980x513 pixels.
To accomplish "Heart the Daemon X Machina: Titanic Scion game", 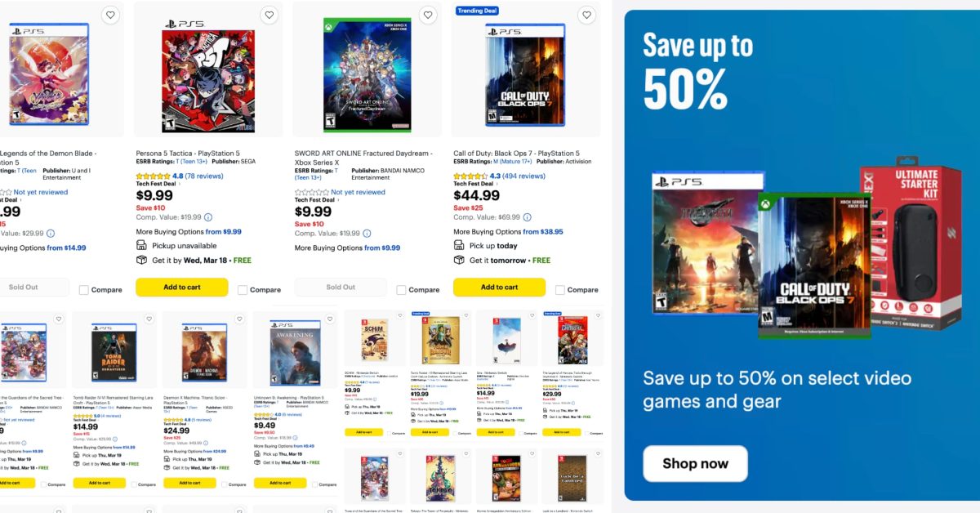I will (x=238, y=319).
